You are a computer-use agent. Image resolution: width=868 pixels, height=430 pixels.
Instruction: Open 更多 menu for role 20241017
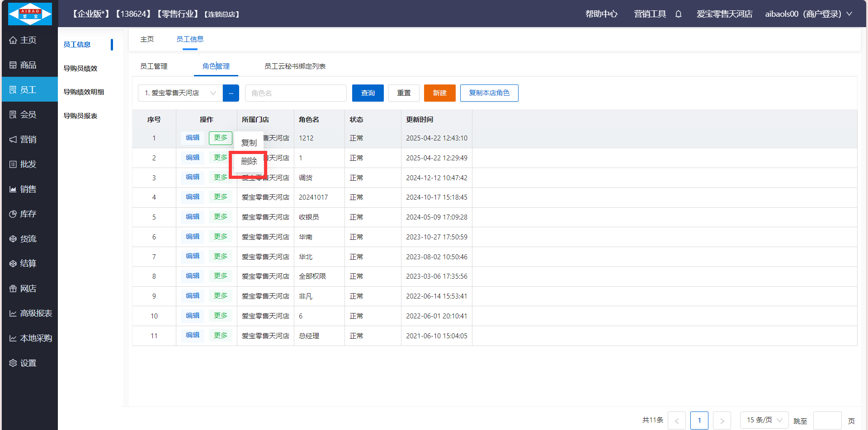(221, 197)
